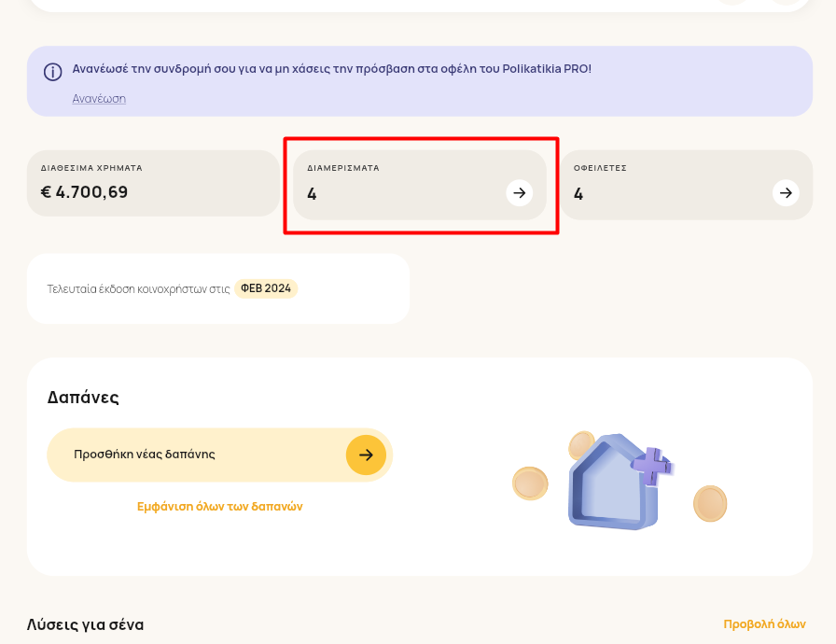Click the Δαπάνες heading

(x=83, y=398)
